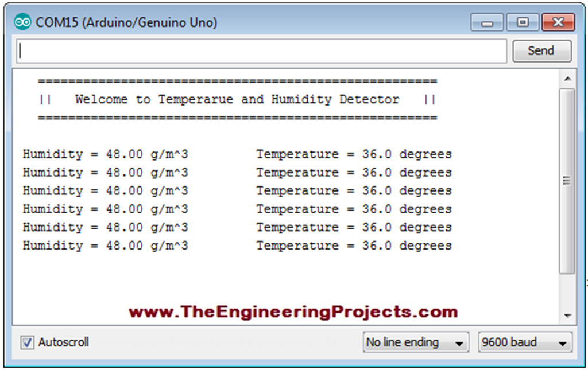Click the Send button

[x=542, y=50]
